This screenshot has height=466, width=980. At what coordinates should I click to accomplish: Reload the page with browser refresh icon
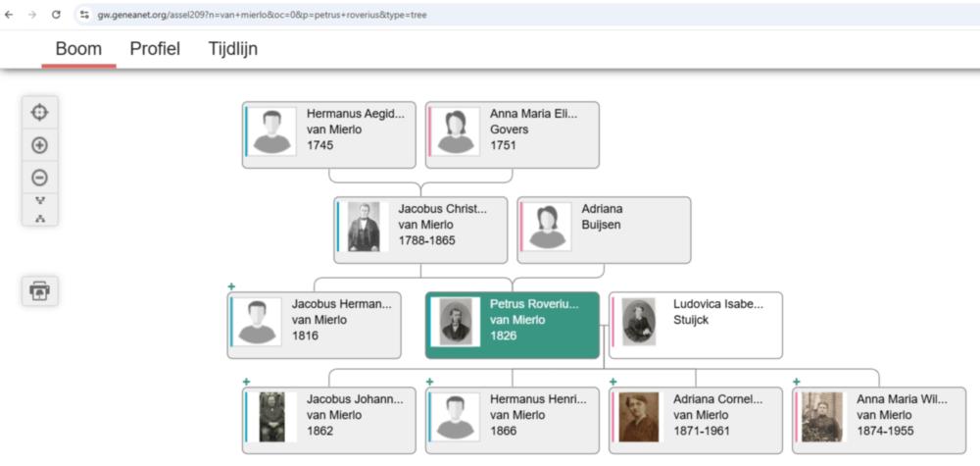pos(56,15)
